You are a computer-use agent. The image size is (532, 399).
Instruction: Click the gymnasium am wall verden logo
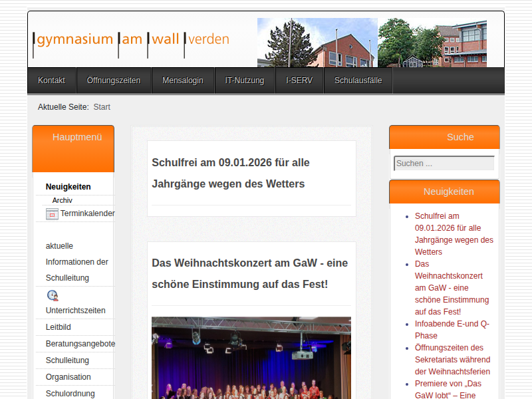(x=132, y=39)
